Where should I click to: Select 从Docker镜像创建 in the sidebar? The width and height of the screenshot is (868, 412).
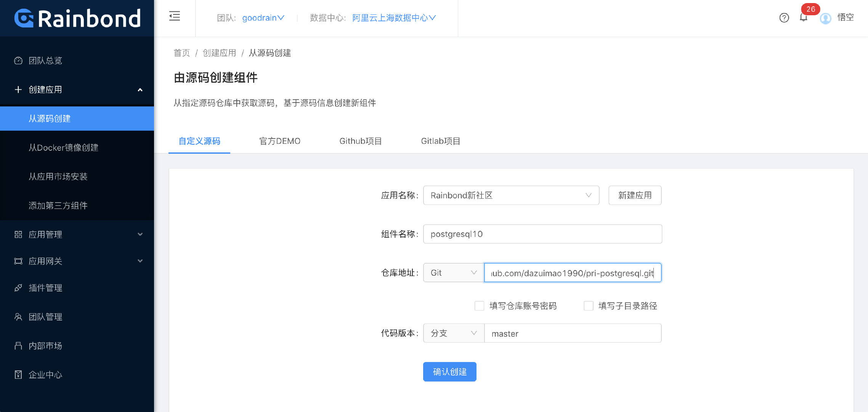point(77,148)
